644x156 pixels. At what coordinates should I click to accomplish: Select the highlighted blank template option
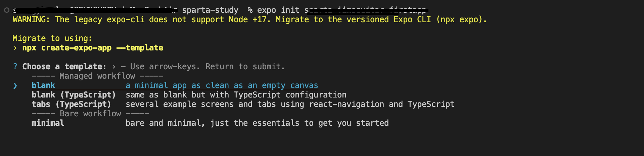tap(43, 85)
